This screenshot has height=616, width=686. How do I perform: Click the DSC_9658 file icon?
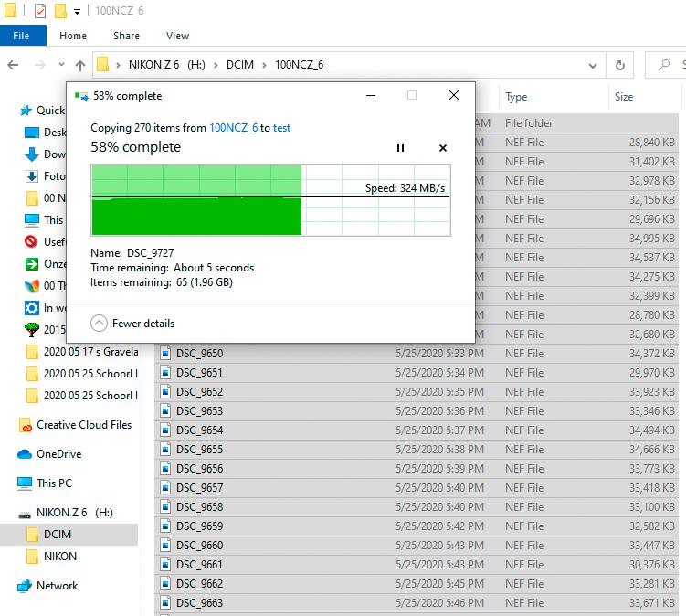(165, 507)
